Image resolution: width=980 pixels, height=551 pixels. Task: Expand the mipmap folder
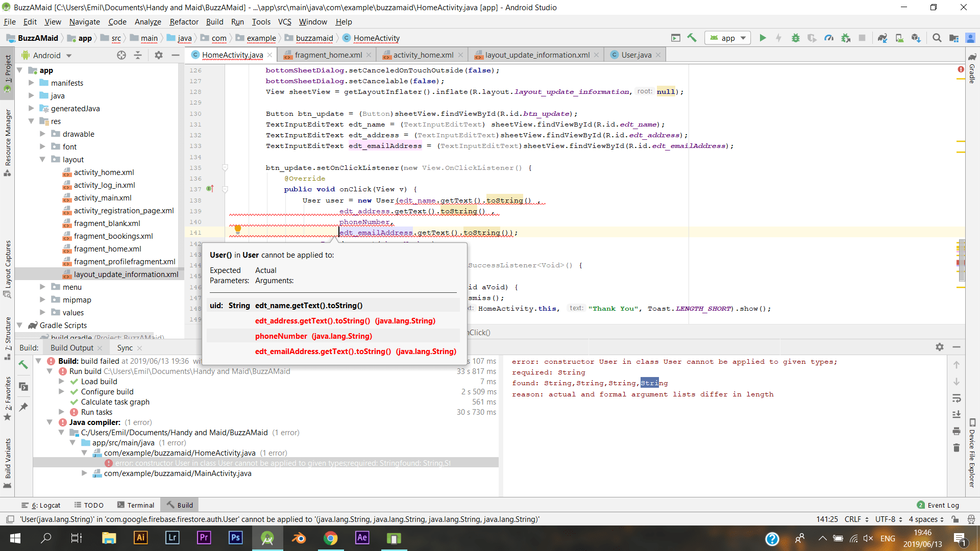tap(43, 299)
